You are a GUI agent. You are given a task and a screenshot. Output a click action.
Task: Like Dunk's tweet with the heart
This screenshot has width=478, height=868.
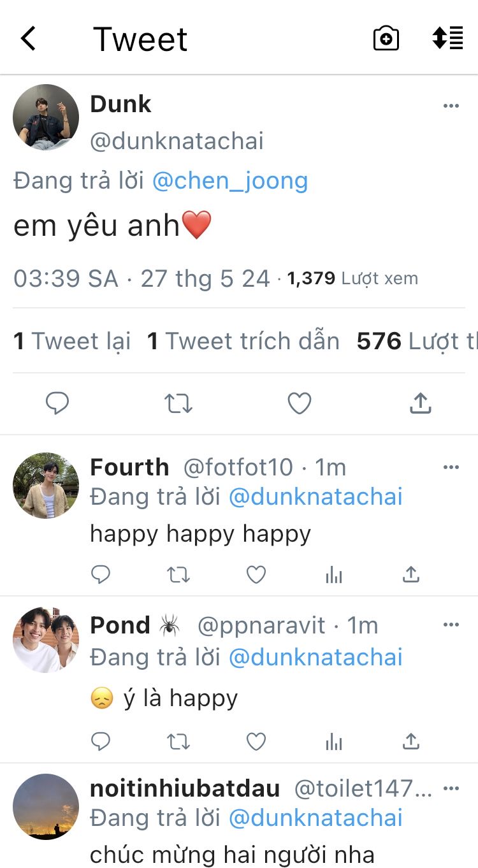(x=299, y=403)
